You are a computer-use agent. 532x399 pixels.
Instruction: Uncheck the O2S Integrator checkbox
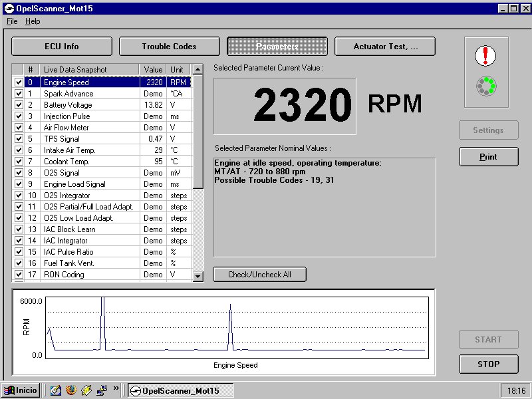click(19, 196)
